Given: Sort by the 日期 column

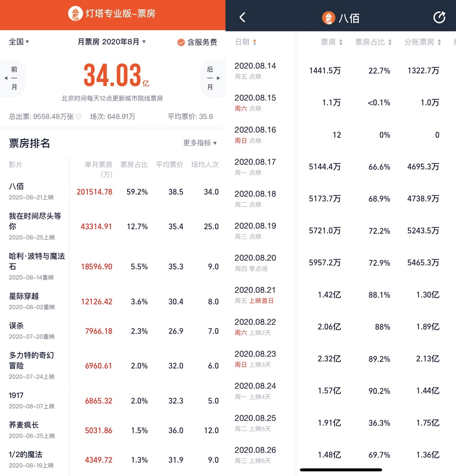Looking at the screenshot, I should [246, 42].
